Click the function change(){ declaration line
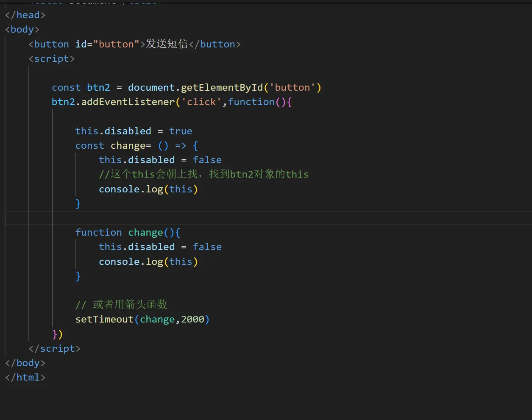532x420 pixels. 128,232
